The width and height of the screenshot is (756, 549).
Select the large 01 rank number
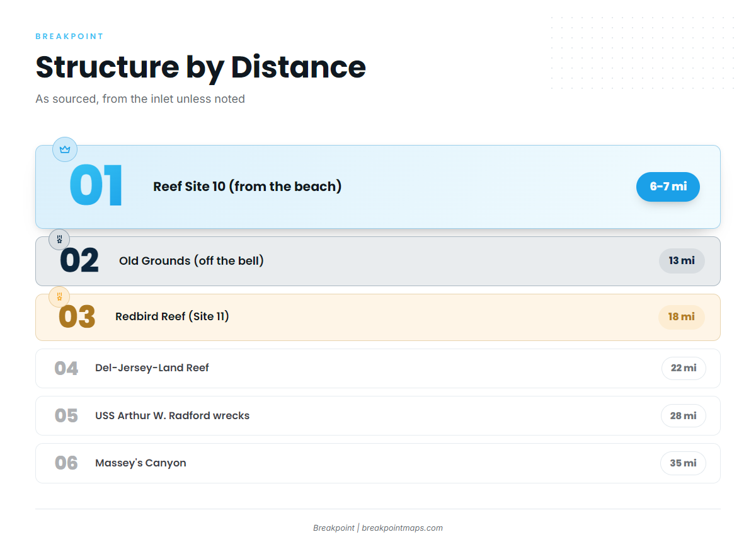click(x=96, y=187)
